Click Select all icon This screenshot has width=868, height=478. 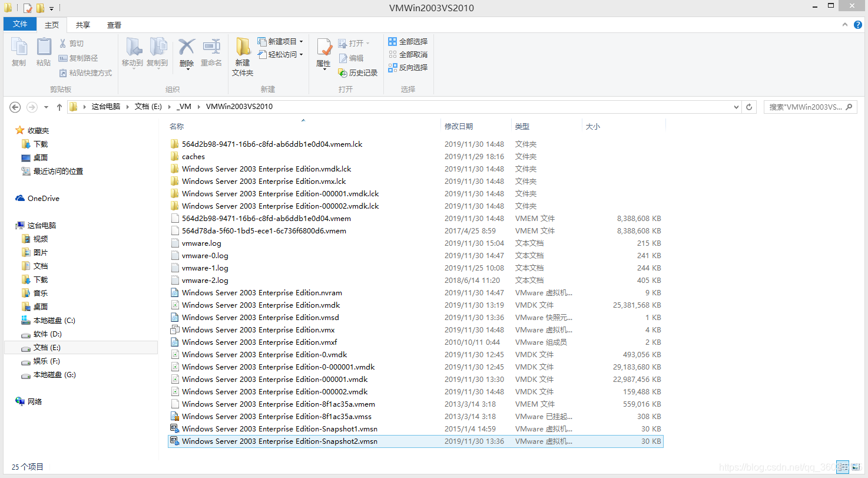coord(393,42)
